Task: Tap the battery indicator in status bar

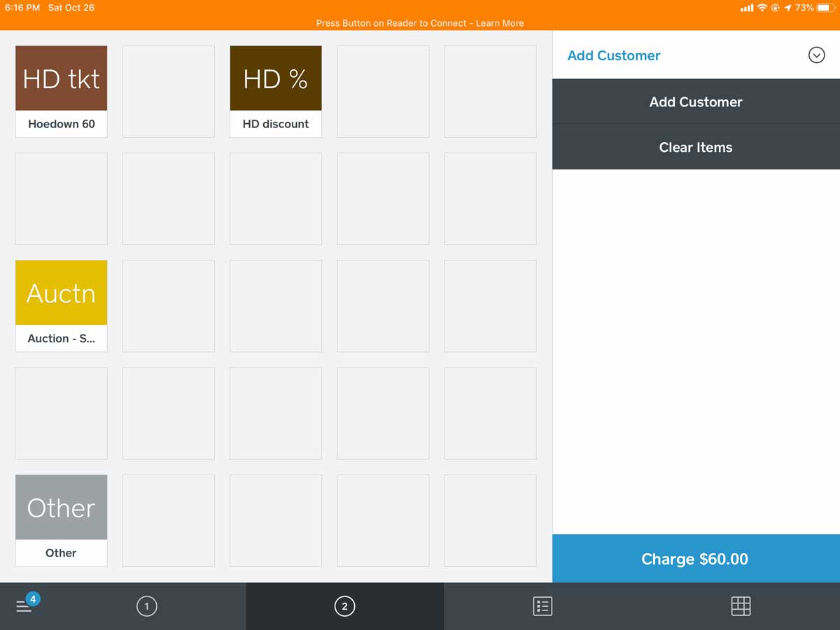Action: 824,8
